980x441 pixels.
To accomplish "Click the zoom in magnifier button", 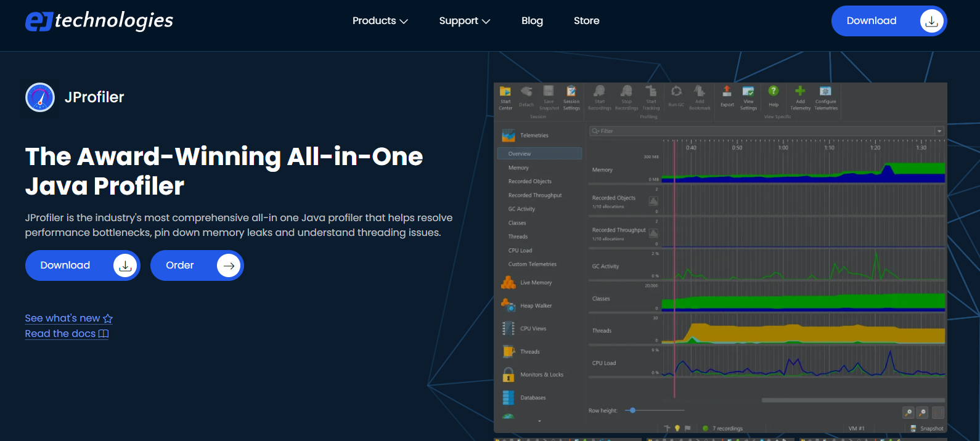I will (909, 413).
